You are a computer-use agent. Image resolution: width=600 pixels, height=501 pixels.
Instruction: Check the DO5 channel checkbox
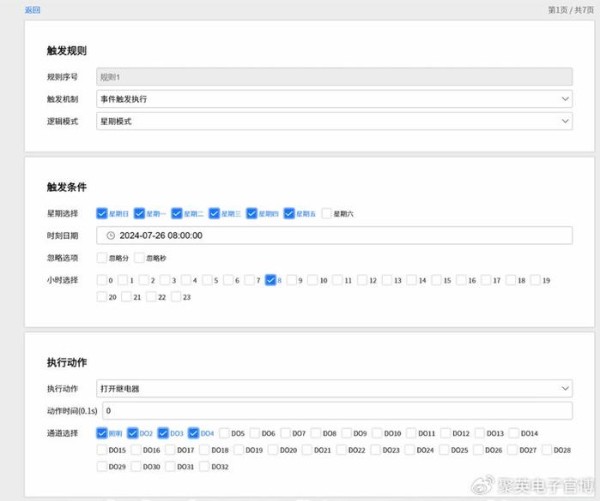coord(224,433)
